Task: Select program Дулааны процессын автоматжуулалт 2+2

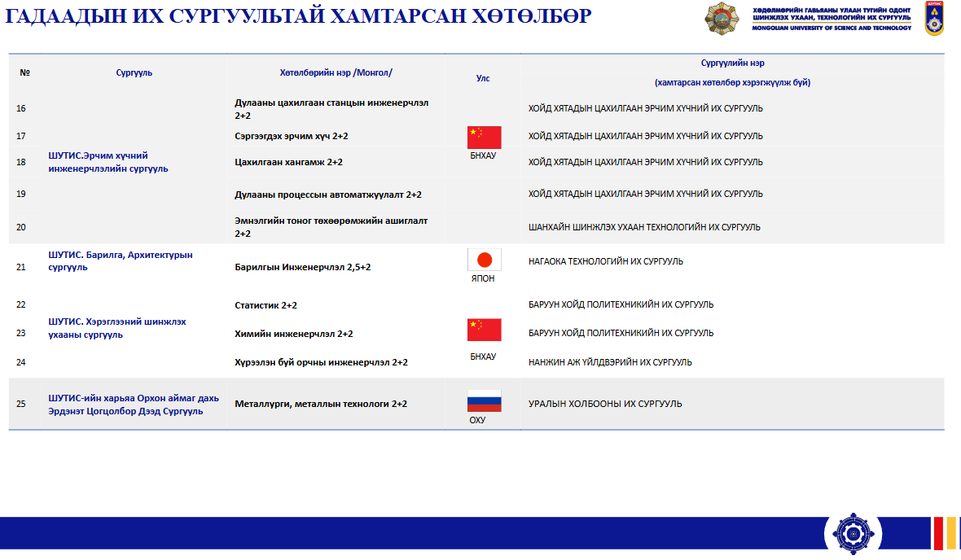Action: 328,195
